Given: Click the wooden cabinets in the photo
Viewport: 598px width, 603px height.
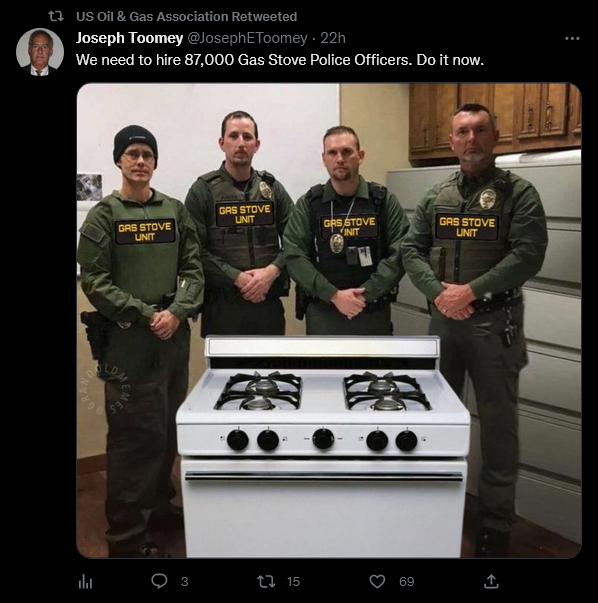Looking at the screenshot, I should coord(495,121).
